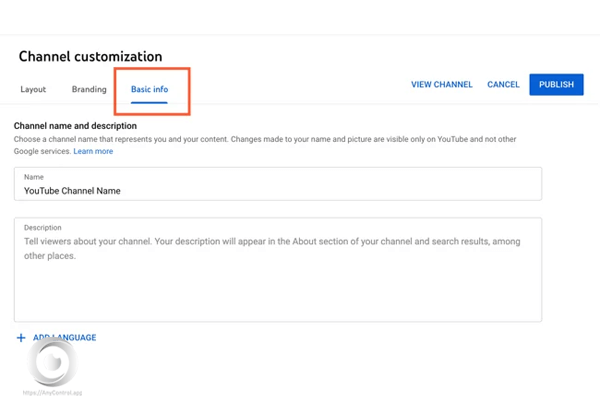Viewport: 600px width, 400px height.
Task: Click the circular AnyControl watermark logo
Action: (50, 362)
